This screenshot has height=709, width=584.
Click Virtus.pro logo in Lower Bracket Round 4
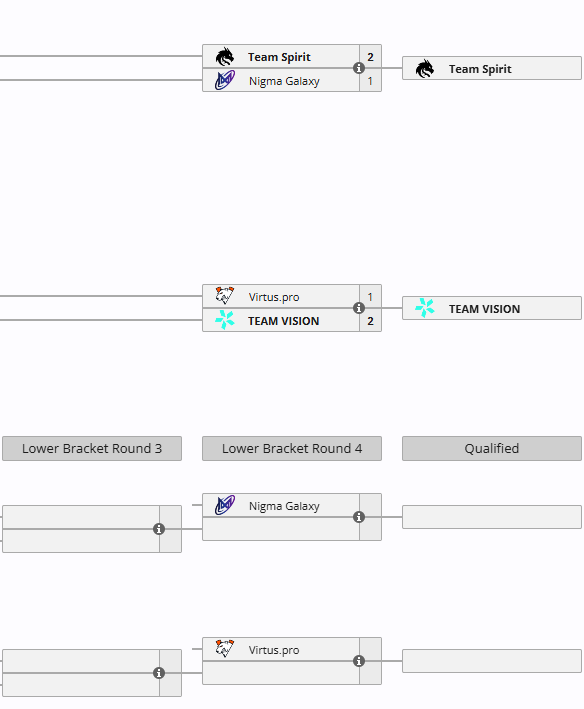(x=225, y=649)
